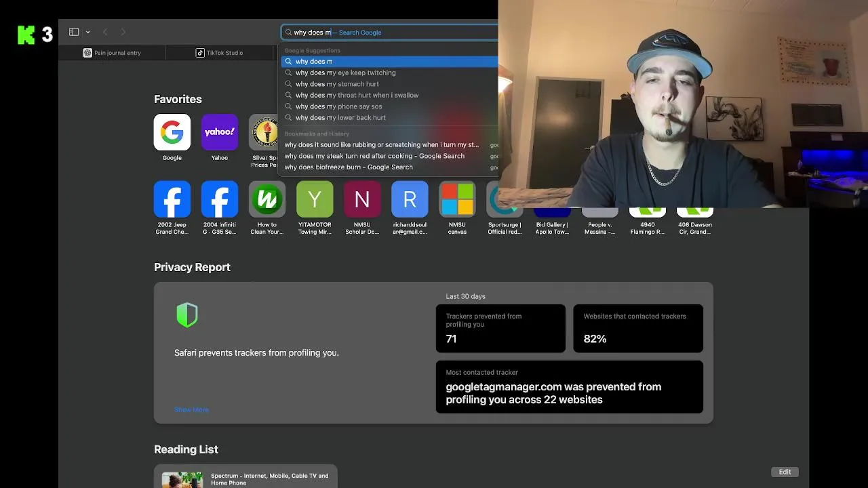Click the Privacy Report section heading
The width and height of the screenshot is (868, 488).
coord(192,267)
